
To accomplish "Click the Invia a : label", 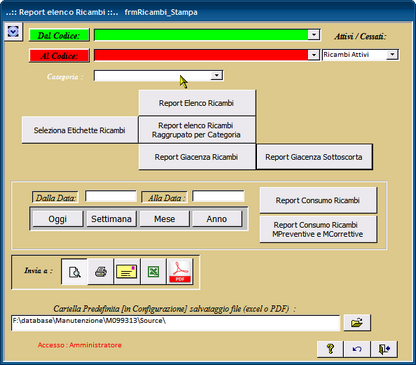I will (x=38, y=270).
